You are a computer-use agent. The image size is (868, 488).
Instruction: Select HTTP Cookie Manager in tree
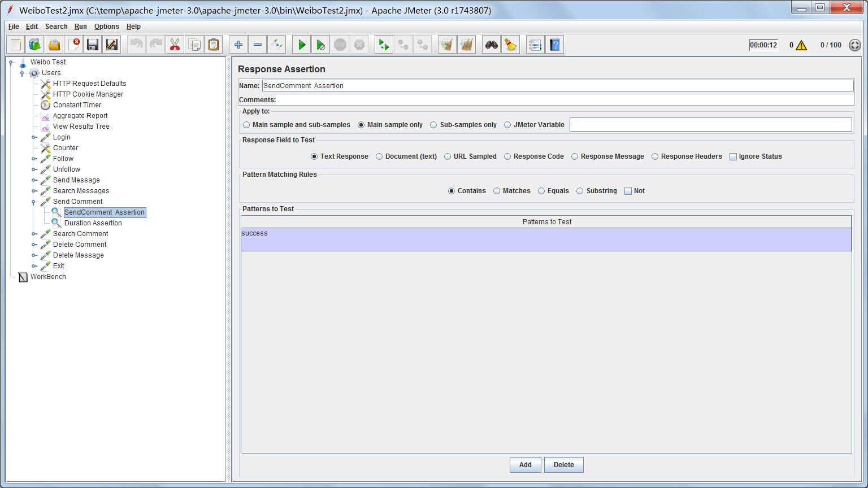88,94
